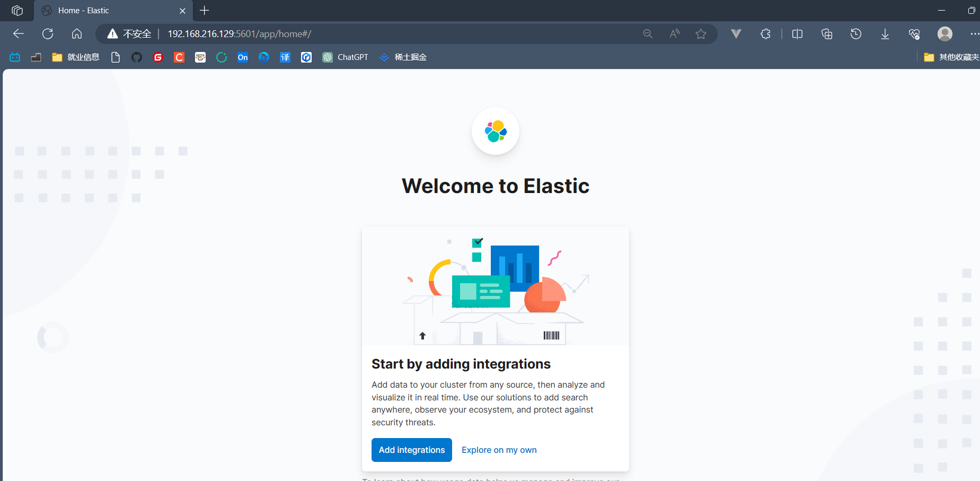The image size is (980, 481).
Task: Open the browser extensions menu
Action: coord(765,34)
